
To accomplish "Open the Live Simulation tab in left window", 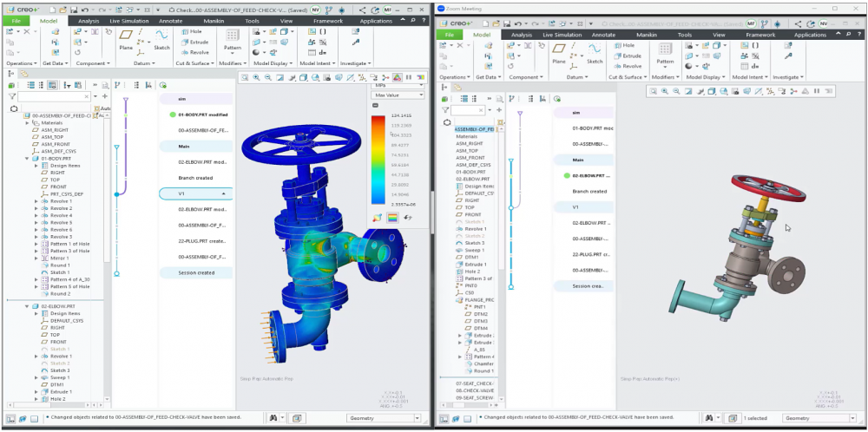I will [x=128, y=23].
